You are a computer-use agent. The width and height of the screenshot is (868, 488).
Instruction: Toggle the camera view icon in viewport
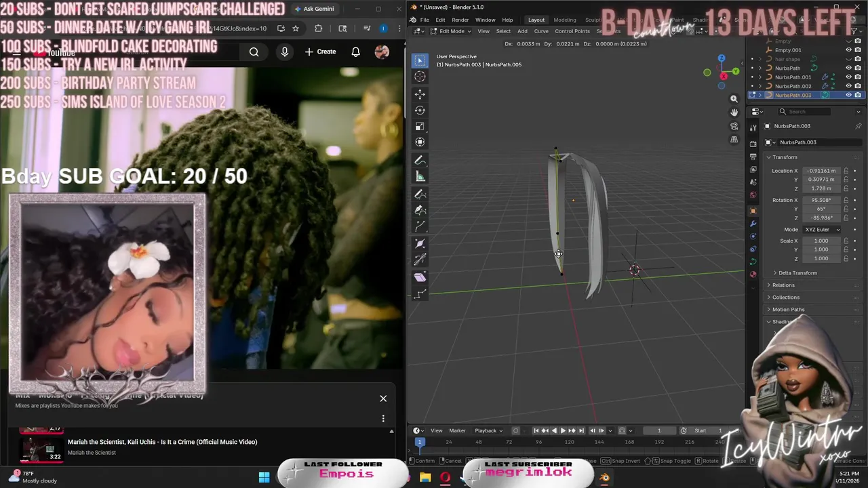(x=734, y=126)
